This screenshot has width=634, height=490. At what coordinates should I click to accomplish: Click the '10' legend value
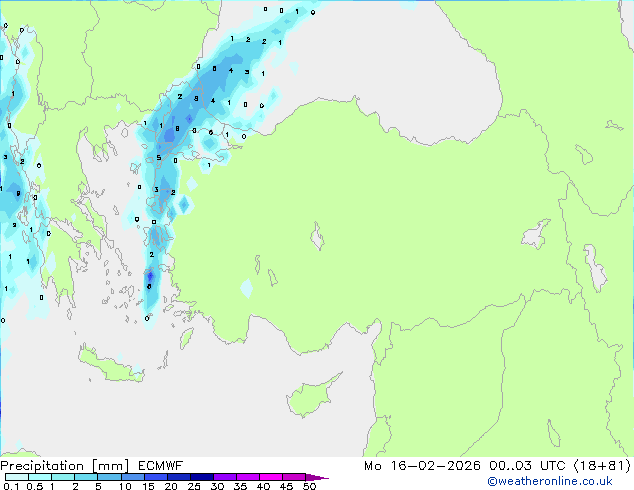pos(125,486)
